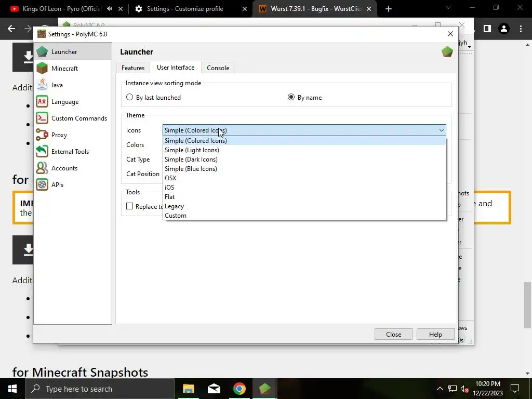Open the Java settings page label

click(57, 85)
